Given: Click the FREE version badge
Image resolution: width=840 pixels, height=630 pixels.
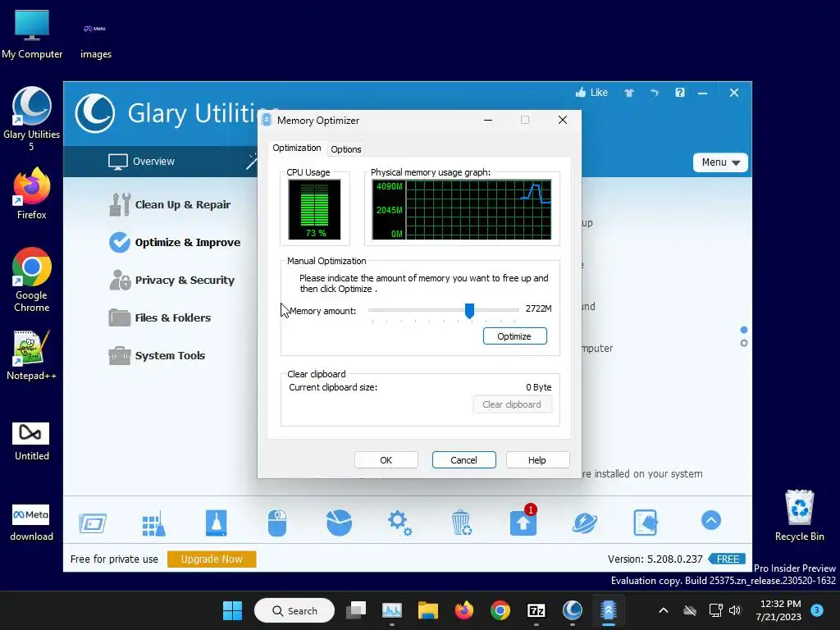Looking at the screenshot, I should [727, 559].
